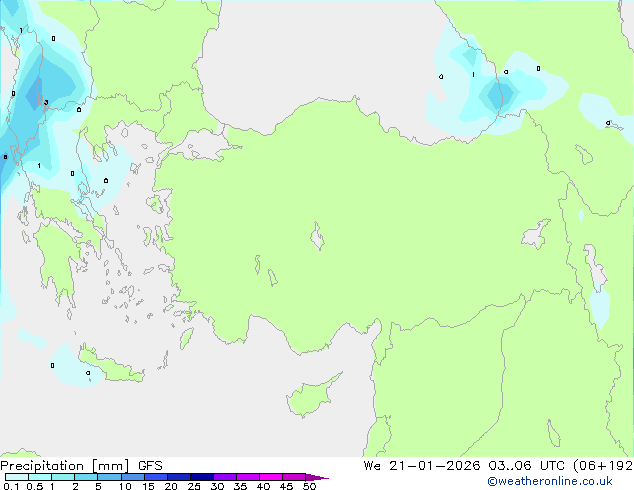
Task: Click the legend value label '10'
Action: click(x=125, y=486)
